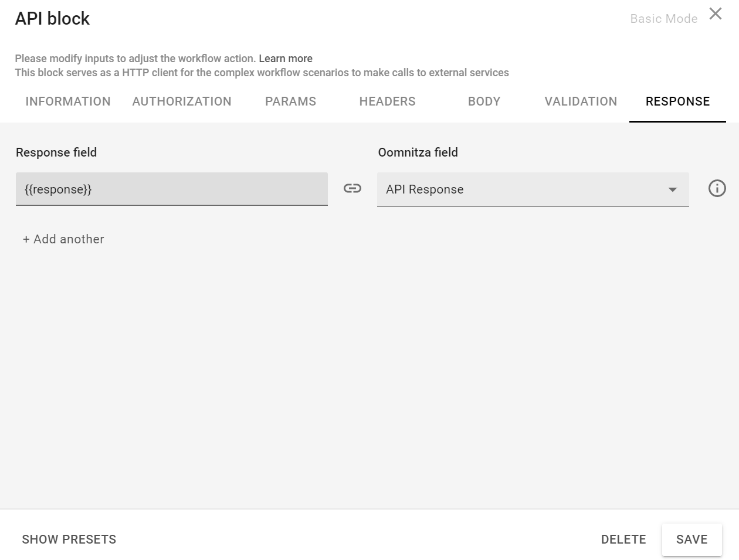739x560 pixels.
Task: Switch to the HEADERS tab
Action: [387, 101]
